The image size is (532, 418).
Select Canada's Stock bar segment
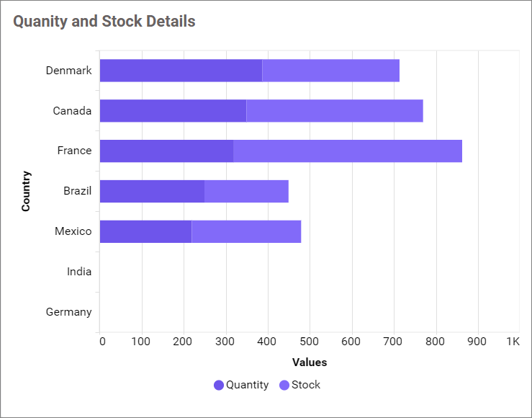point(335,111)
